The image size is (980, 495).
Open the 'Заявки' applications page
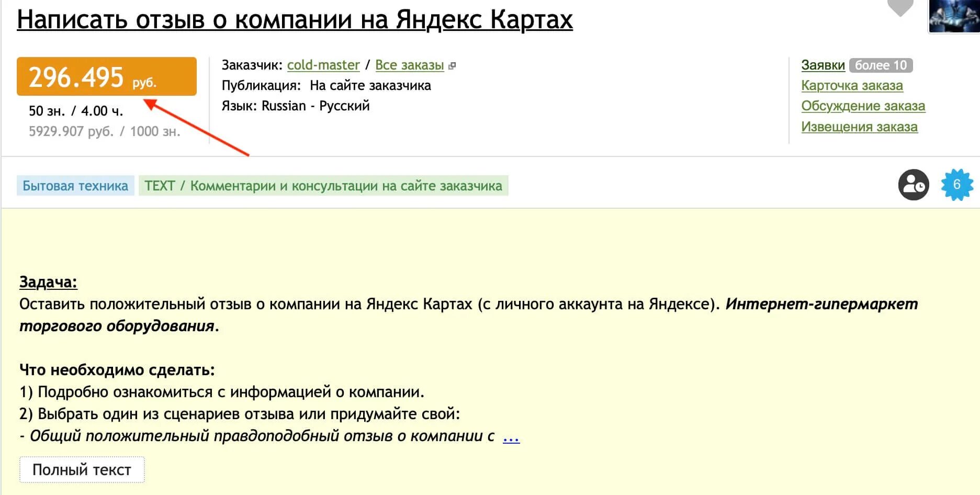click(x=823, y=65)
